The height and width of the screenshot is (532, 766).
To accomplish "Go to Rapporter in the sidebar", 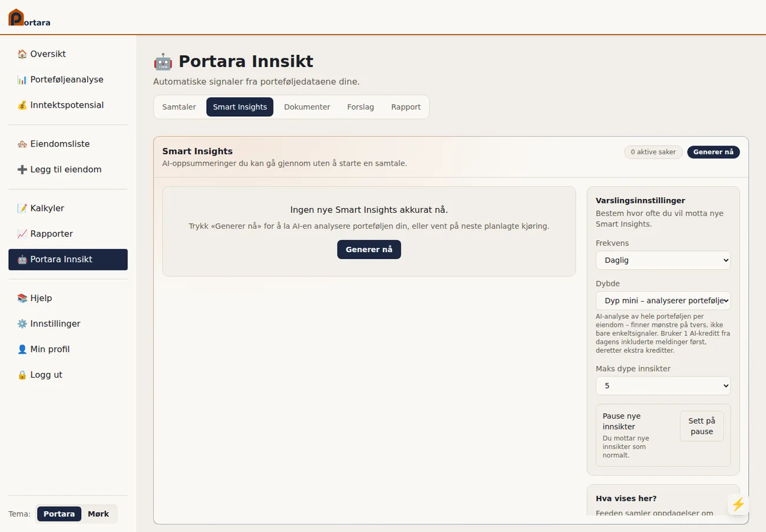I will coord(68,233).
